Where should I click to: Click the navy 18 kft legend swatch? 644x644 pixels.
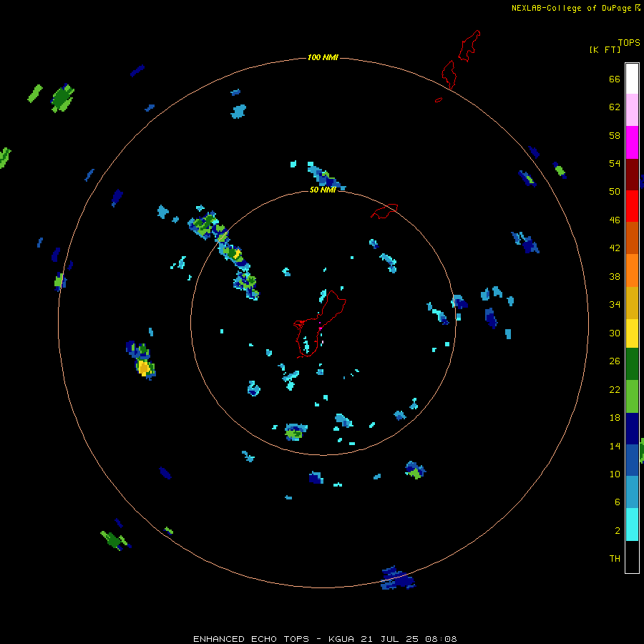pyautogui.click(x=632, y=429)
